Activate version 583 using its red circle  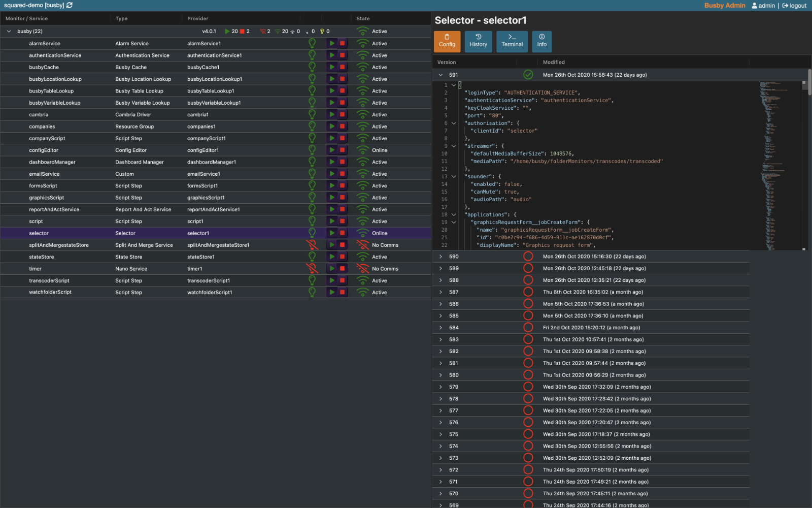coord(528,339)
